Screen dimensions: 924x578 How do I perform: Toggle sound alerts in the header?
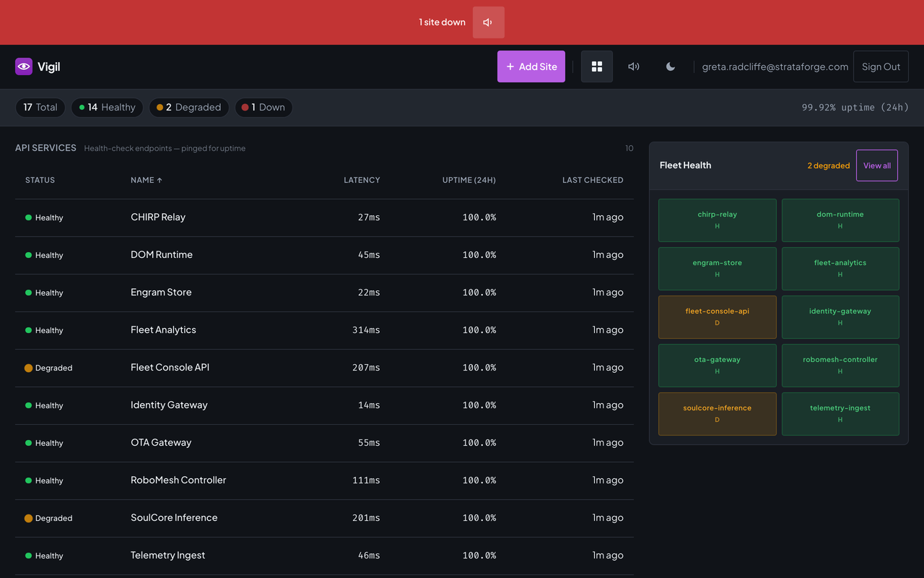tap(634, 66)
